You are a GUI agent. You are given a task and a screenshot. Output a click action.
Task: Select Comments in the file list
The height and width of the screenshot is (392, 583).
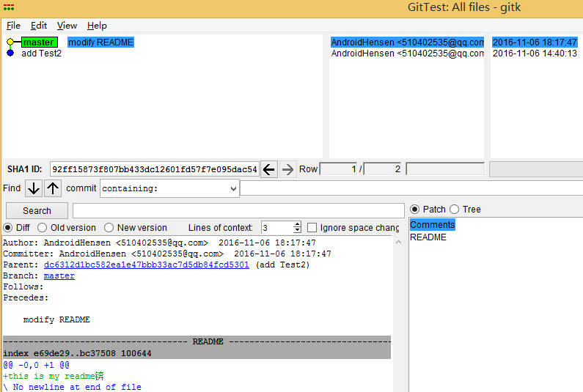click(x=432, y=225)
